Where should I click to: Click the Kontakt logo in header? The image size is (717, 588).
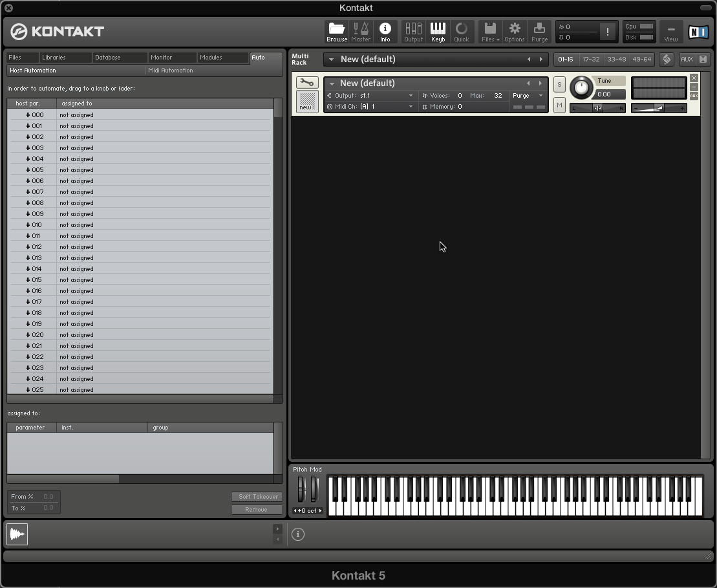click(57, 32)
